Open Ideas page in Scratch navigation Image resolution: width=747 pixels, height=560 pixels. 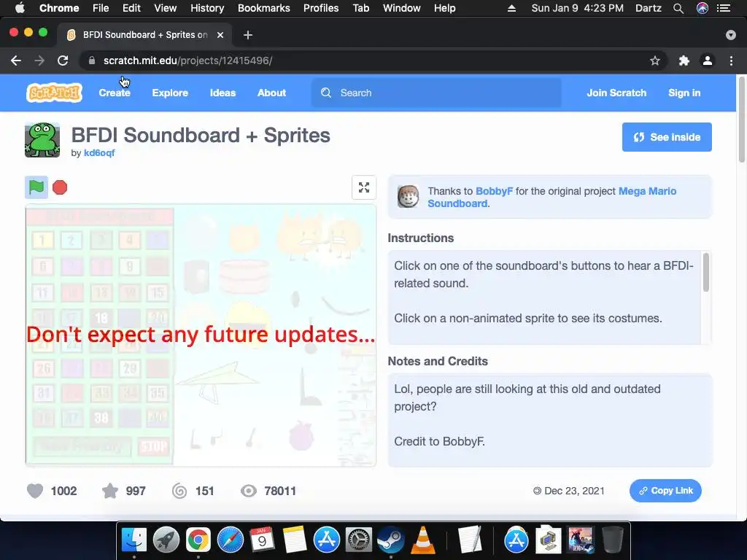223,93
